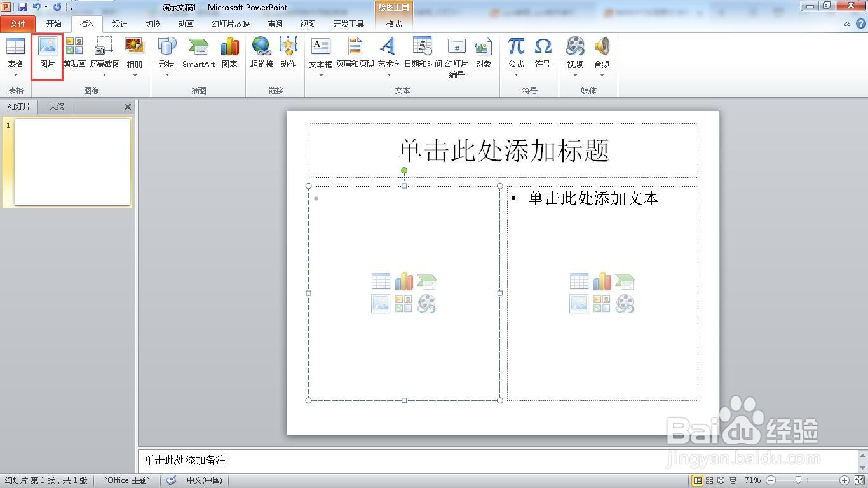Viewport: 868px width, 488px height.
Task: Switch to Outline (大纲) pane tab
Action: 57,107
